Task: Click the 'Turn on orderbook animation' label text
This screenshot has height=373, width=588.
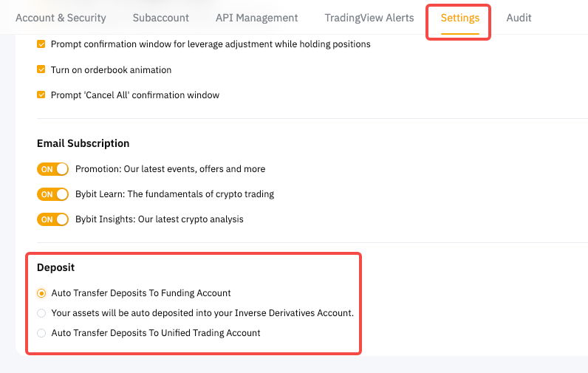Action: click(111, 69)
